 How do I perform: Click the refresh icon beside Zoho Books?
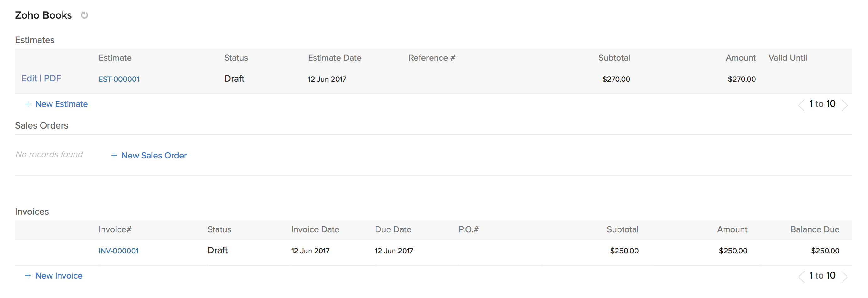point(84,15)
